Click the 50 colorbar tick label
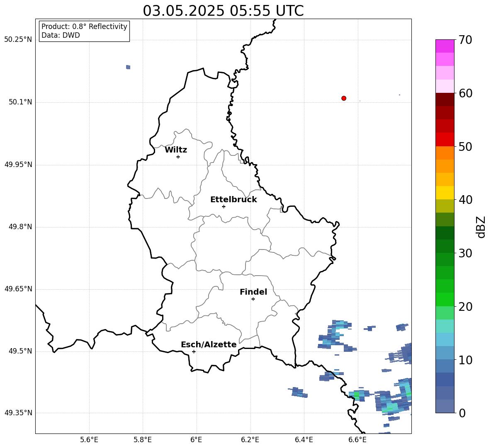Screen dimensions: 491x448 (465, 147)
